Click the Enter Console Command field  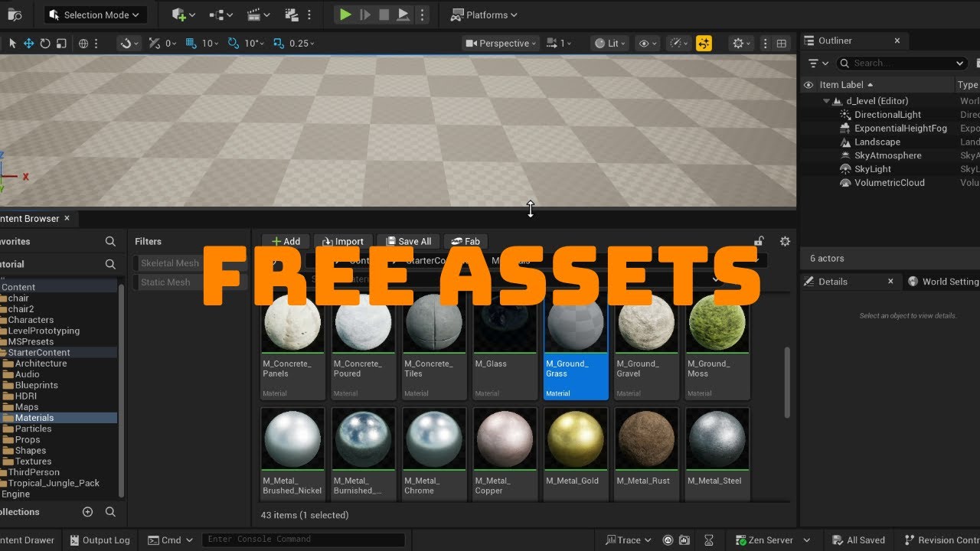point(303,540)
